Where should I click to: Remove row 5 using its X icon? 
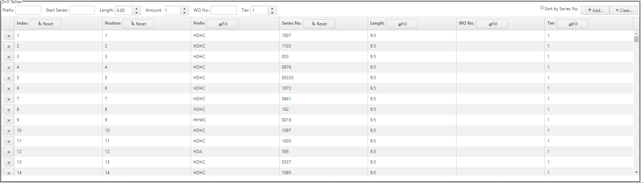[x=9, y=78]
